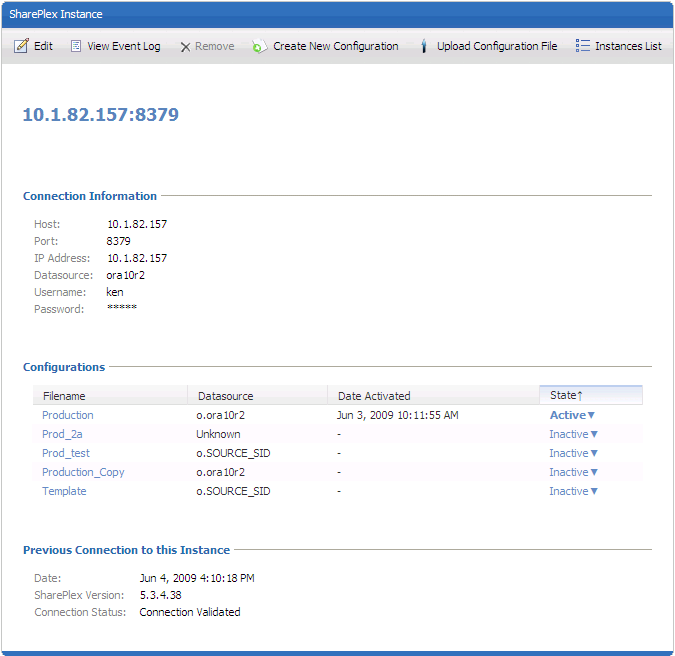The width and height of the screenshot is (675, 656).
Task: Click previous connection date Jun 4, 2009
Action: tap(197, 578)
